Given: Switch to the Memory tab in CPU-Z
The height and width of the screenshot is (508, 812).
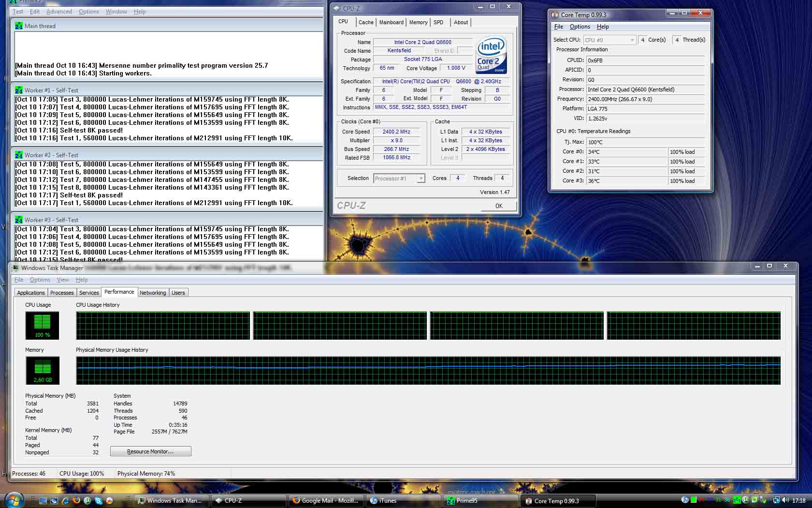Looking at the screenshot, I should (x=419, y=22).
